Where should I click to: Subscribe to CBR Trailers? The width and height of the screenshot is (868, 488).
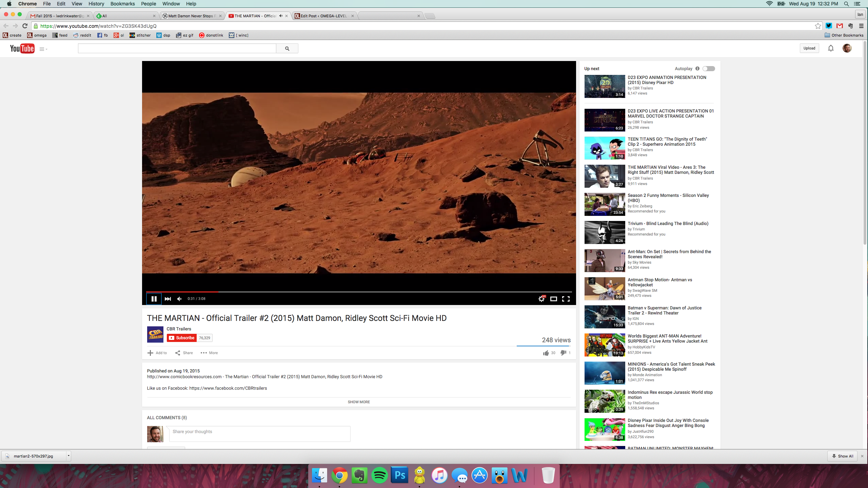182,338
